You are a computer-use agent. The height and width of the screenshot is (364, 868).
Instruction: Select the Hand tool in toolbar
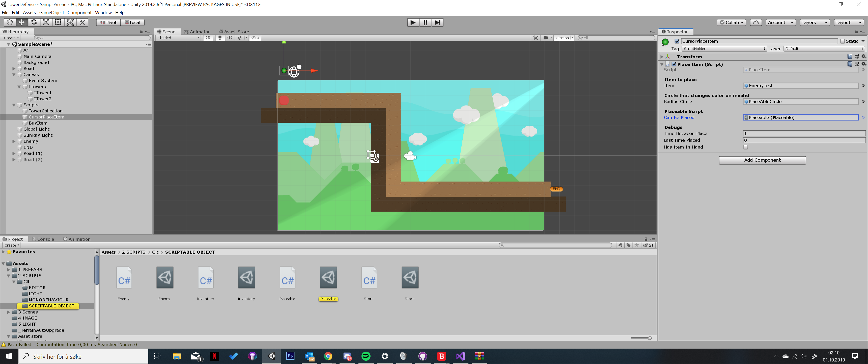[9, 22]
